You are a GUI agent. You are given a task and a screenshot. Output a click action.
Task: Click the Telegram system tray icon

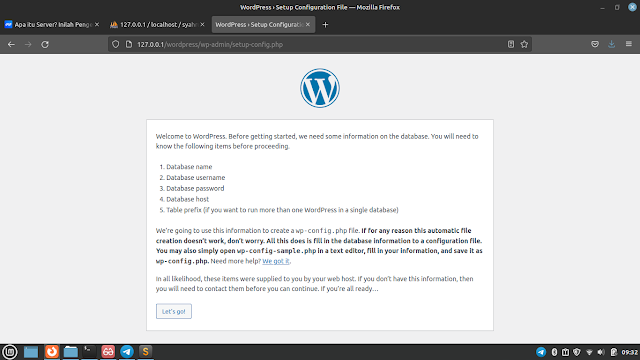tap(541, 352)
